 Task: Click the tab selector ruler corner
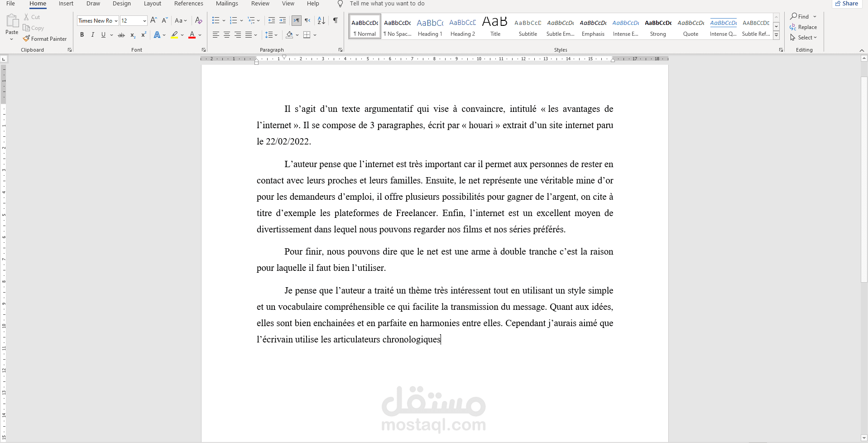(x=4, y=59)
